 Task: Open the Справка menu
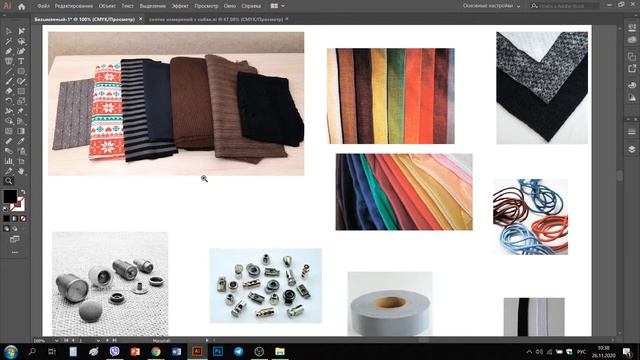pyautogui.click(x=251, y=6)
